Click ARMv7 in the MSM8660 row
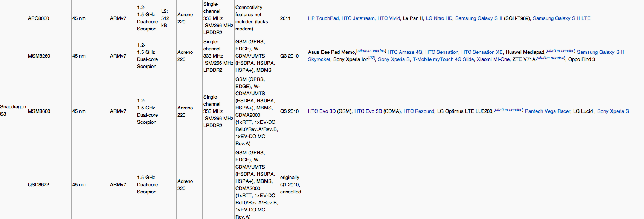The width and height of the screenshot is (644, 219). 118,111
